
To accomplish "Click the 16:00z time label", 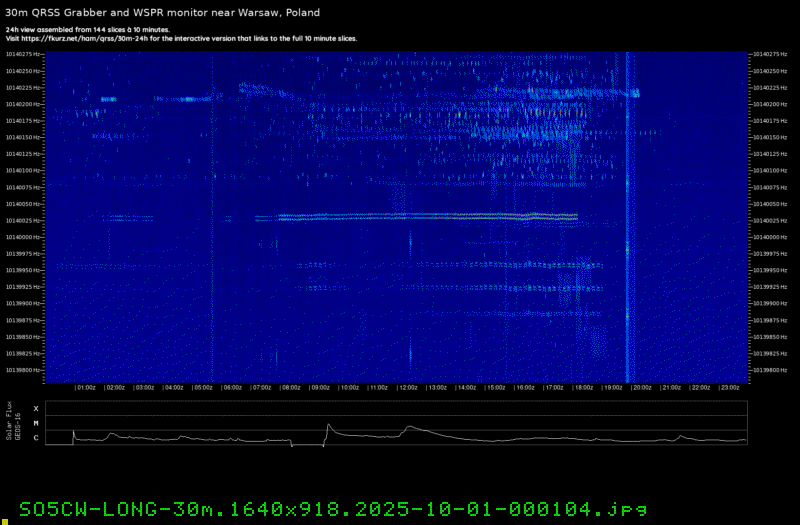I will coord(525,388).
